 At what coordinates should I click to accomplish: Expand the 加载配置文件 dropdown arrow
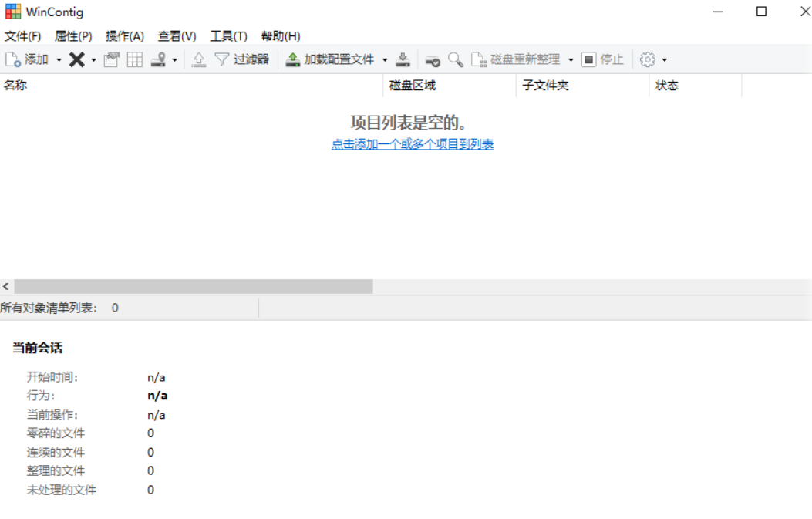coord(386,59)
